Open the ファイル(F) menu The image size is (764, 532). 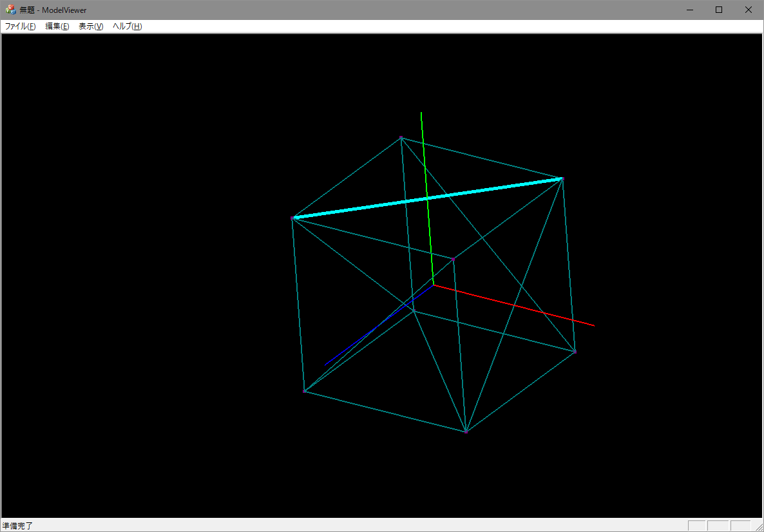pyautogui.click(x=20, y=26)
